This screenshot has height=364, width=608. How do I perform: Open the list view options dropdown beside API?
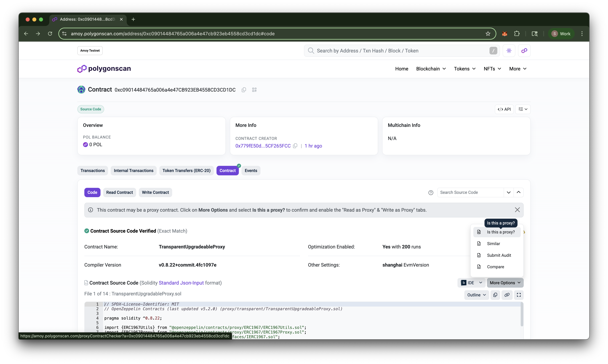point(523,109)
